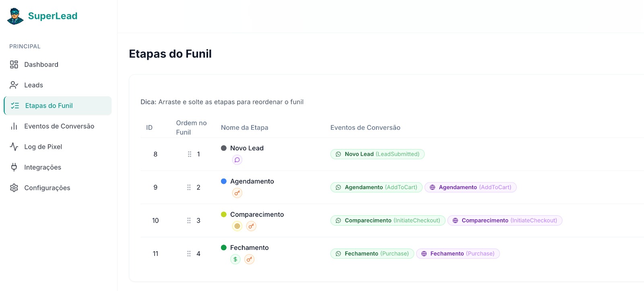Click the blue color dot of Agendamento
Screen dimensions: 644x291
click(224, 181)
